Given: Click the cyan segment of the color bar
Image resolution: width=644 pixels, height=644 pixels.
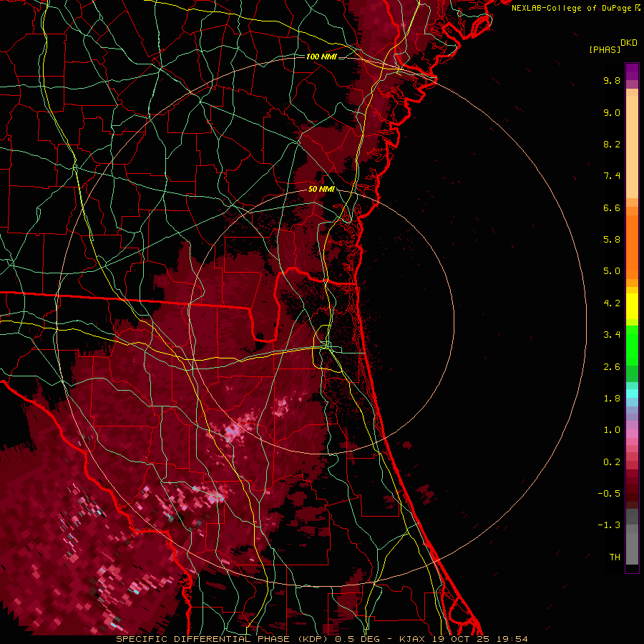Looking at the screenshot, I should [632, 394].
